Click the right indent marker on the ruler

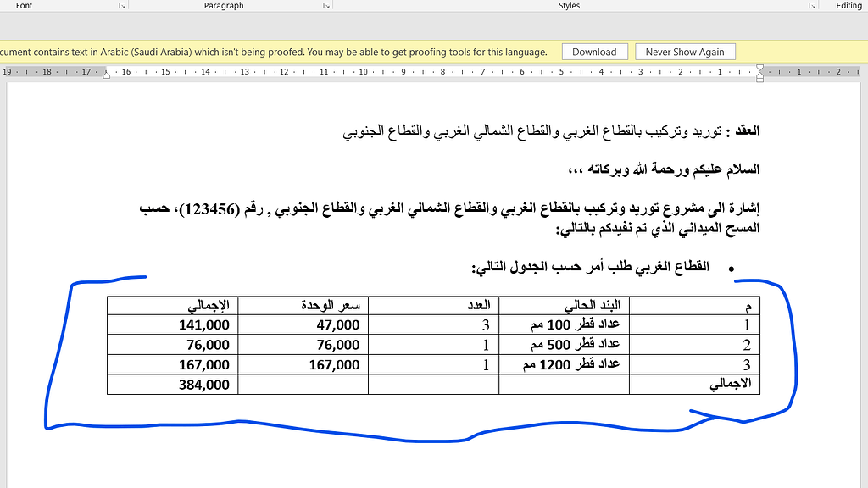106,76
